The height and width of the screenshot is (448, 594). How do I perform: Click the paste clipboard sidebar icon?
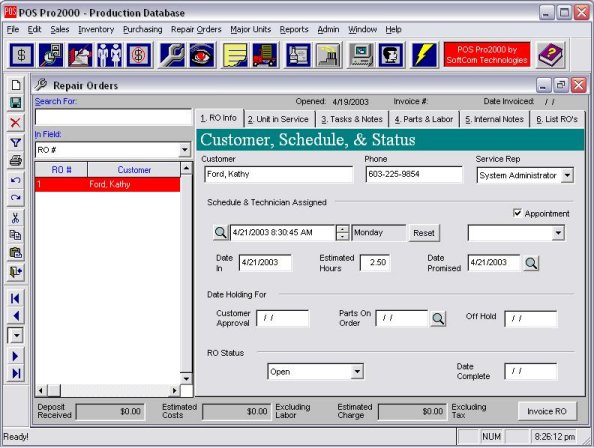click(16, 253)
